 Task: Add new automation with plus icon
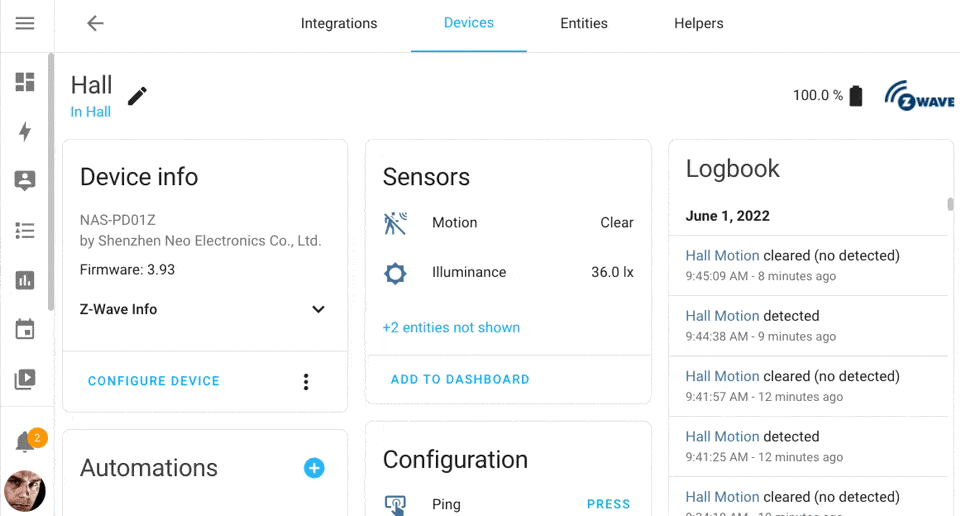point(314,468)
